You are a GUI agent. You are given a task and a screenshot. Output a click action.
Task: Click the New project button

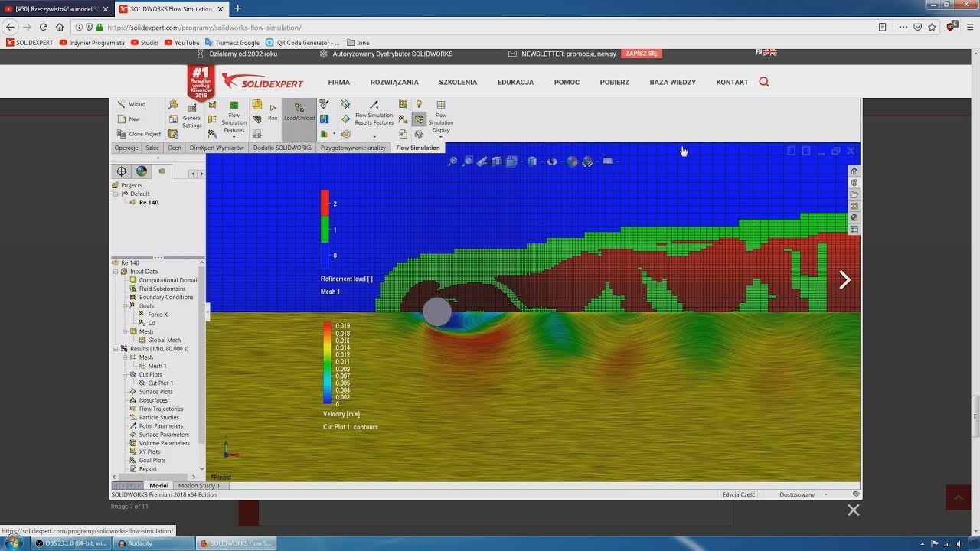point(129,119)
